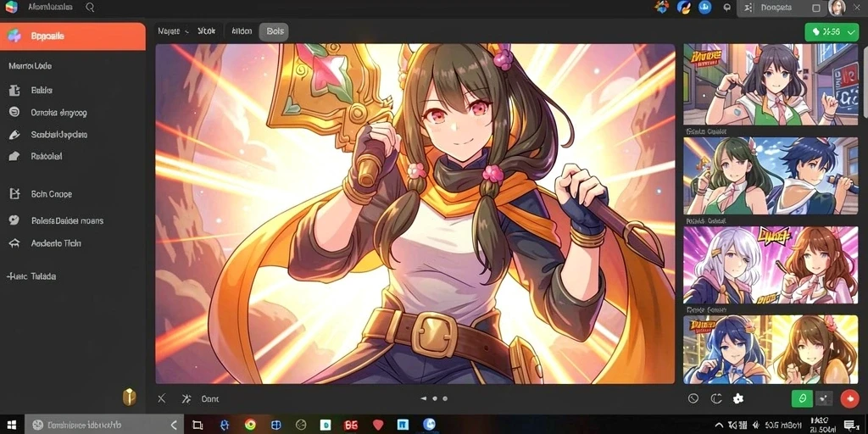This screenshot has width=868, height=434.
Task: Click the left arrow on the image pagination dots
Action: click(x=424, y=398)
